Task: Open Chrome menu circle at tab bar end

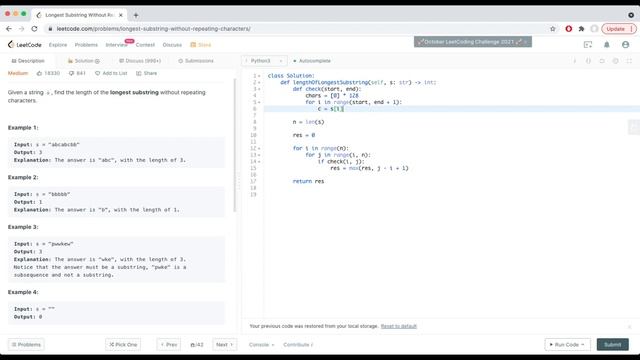Action: coord(631,15)
